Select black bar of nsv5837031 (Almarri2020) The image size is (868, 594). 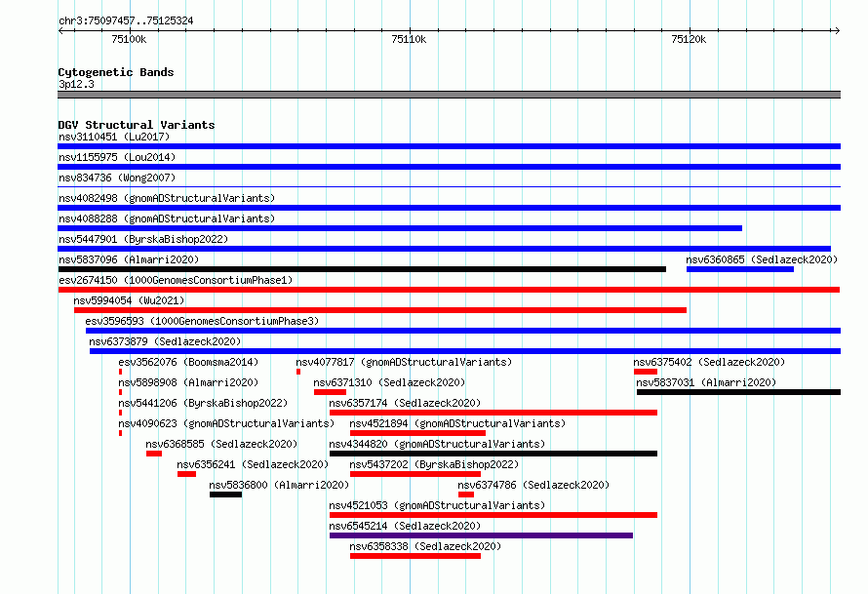(738, 392)
